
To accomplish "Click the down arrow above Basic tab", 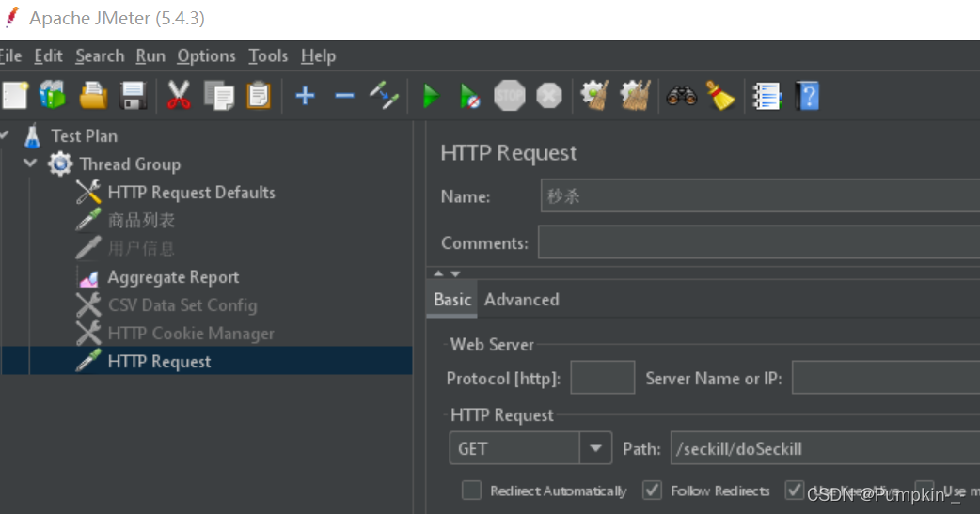I will (x=455, y=273).
